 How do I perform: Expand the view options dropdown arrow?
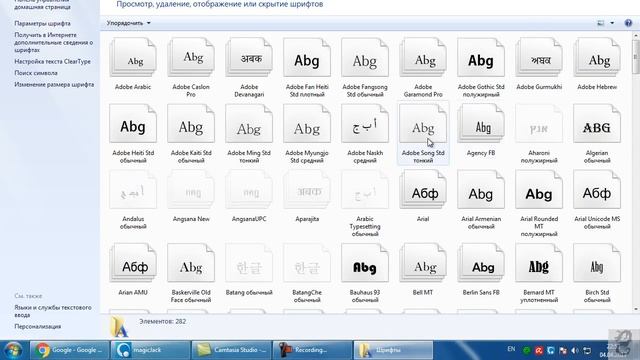point(612,23)
